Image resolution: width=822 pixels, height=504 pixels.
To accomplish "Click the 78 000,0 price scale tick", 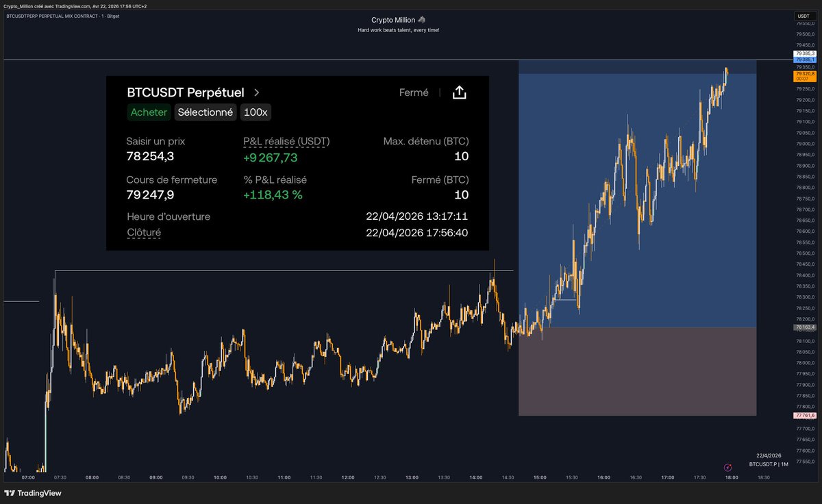I will (804, 363).
